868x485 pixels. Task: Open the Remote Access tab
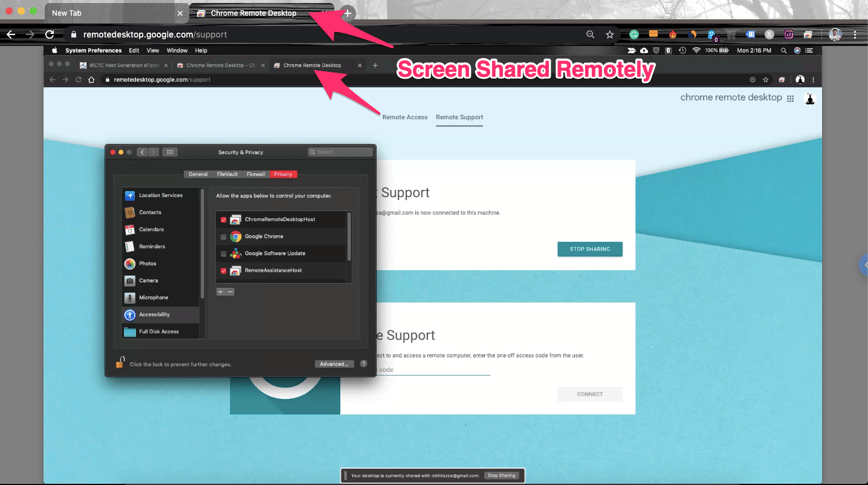pos(405,117)
